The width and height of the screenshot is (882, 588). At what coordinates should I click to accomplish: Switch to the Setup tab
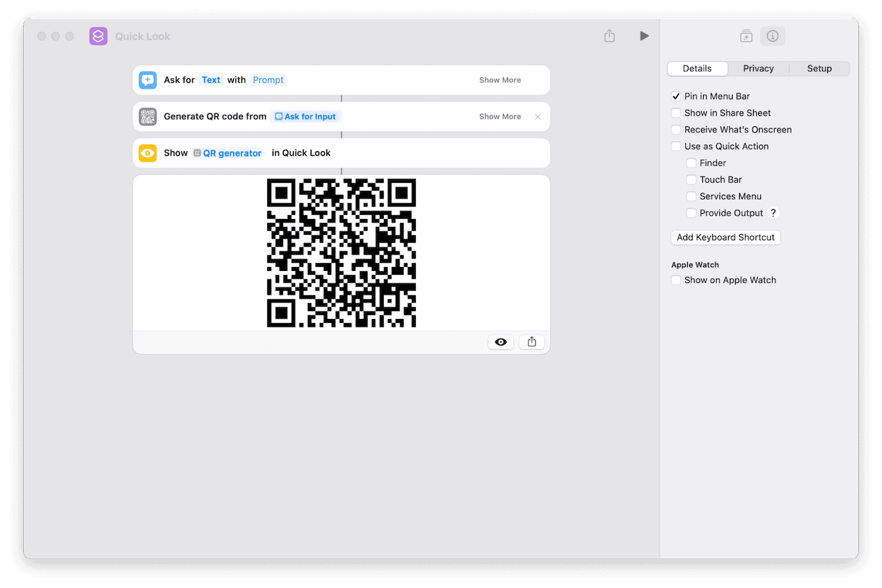(819, 68)
